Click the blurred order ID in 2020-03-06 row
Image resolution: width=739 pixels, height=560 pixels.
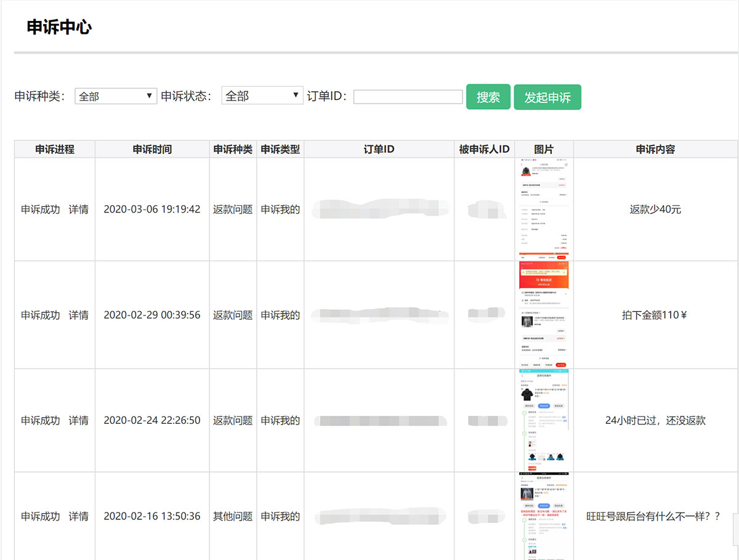click(x=379, y=209)
